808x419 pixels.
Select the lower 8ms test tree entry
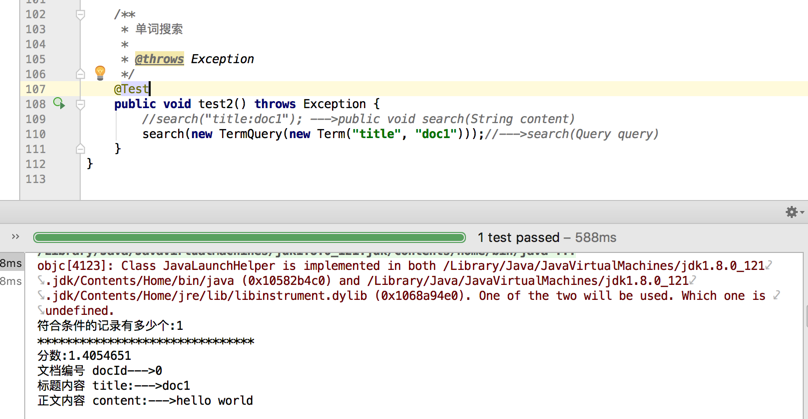[x=11, y=281]
